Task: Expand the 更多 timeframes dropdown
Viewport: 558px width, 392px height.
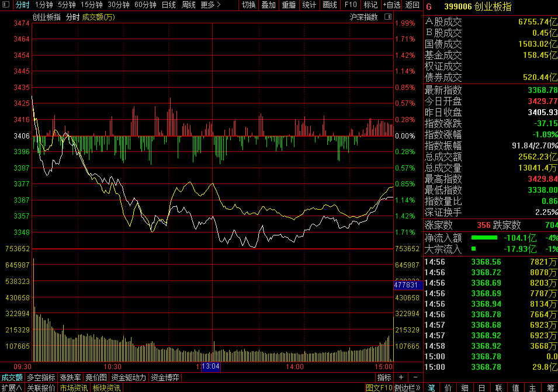Action: (x=210, y=5)
